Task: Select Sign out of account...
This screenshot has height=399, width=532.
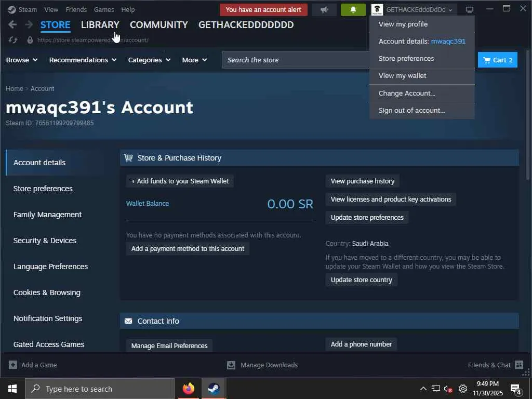Action: tap(422, 110)
